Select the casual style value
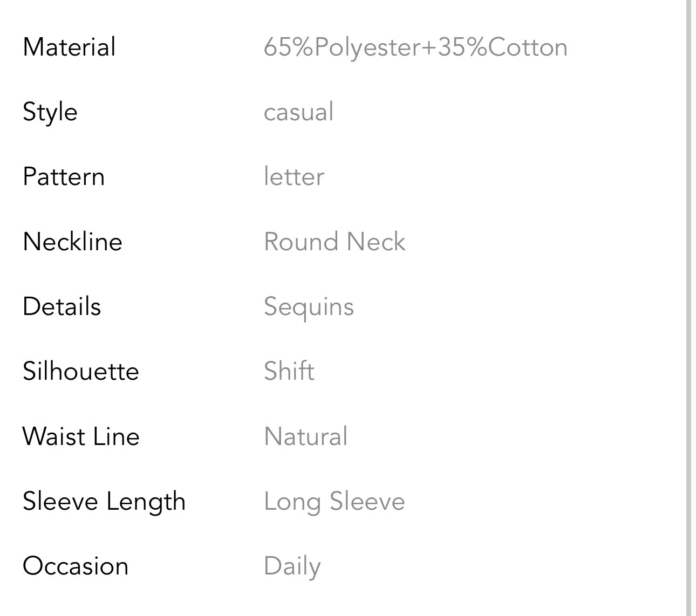This screenshot has height=616, width=696. (298, 112)
